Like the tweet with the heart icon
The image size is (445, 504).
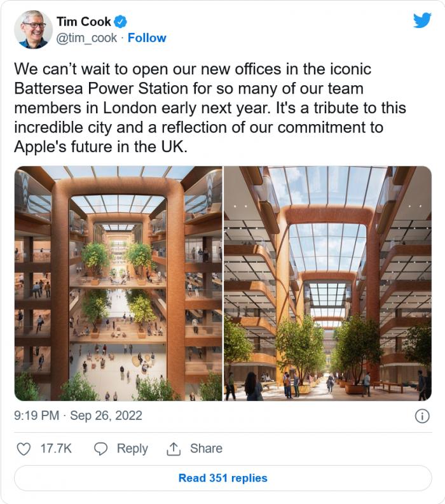[x=24, y=449]
